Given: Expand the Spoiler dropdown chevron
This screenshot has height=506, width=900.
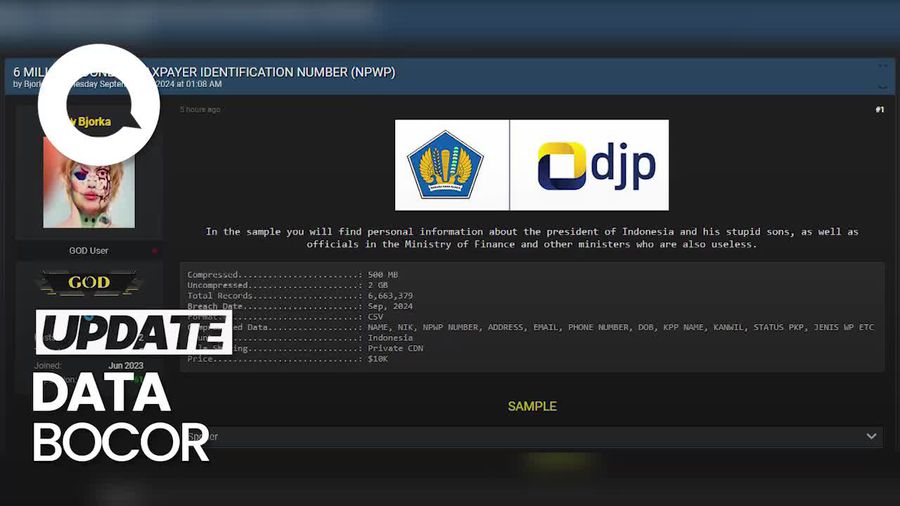Looking at the screenshot, I should tap(871, 437).
